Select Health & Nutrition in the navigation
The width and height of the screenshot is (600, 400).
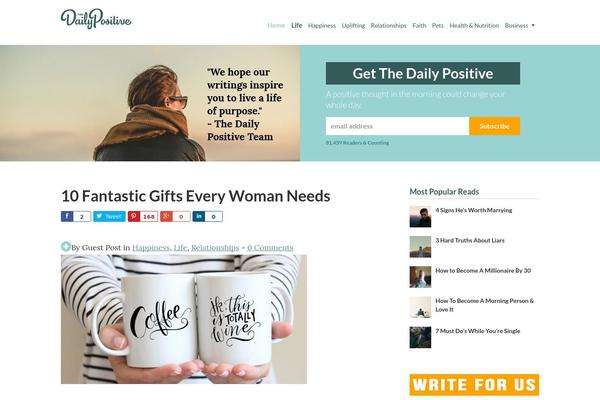474,26
